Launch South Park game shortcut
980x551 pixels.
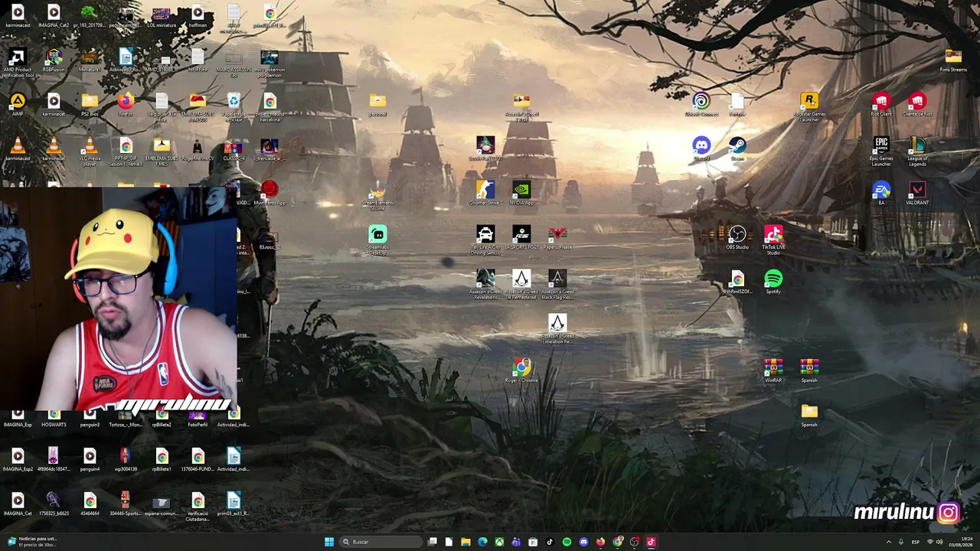click(485, 148)
